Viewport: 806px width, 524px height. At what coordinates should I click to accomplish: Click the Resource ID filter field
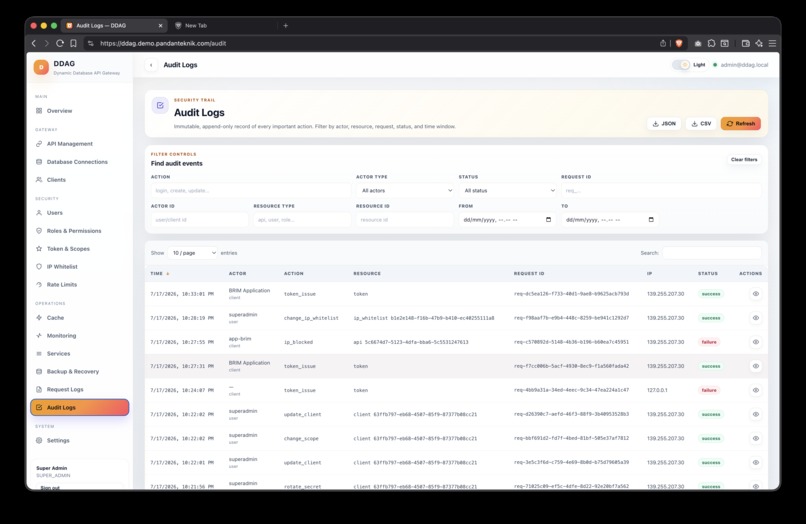click(405, 220)
